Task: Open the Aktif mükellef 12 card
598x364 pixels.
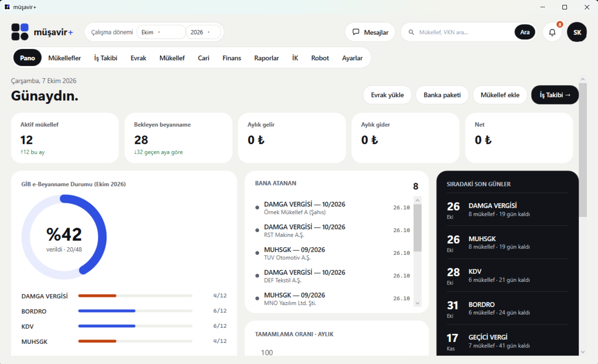Action: (x=65, y=138)
